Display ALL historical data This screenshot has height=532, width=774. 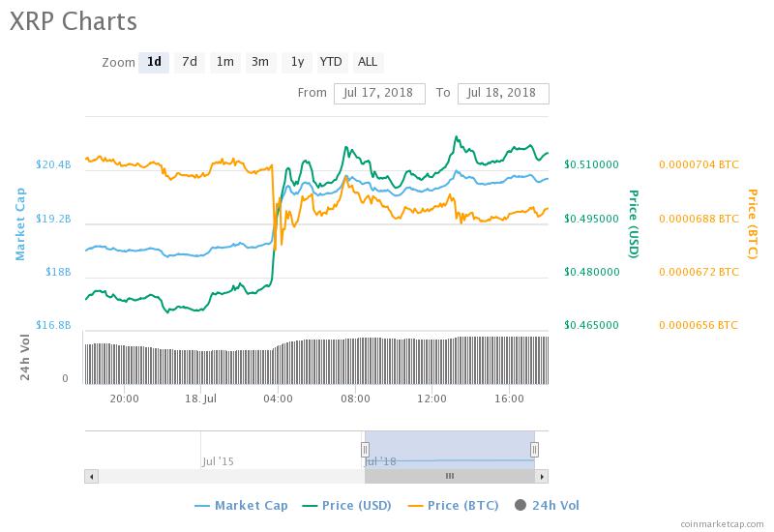point(368,62)
